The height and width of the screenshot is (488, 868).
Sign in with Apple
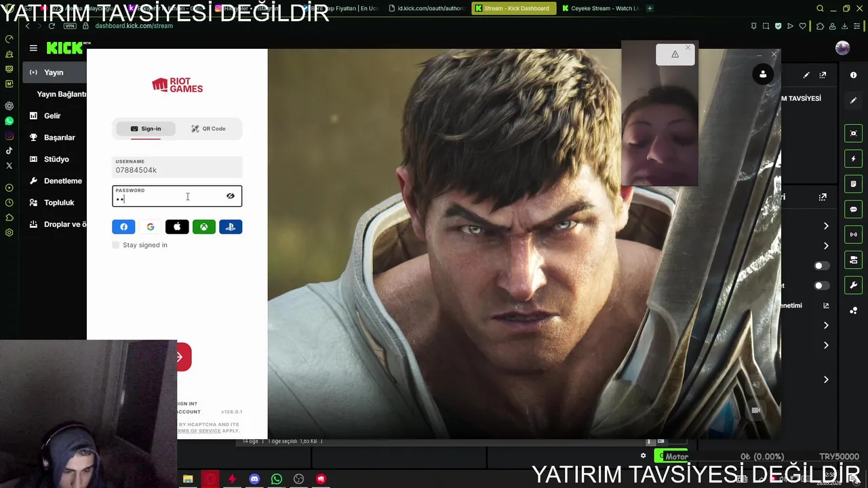[177, 227]
